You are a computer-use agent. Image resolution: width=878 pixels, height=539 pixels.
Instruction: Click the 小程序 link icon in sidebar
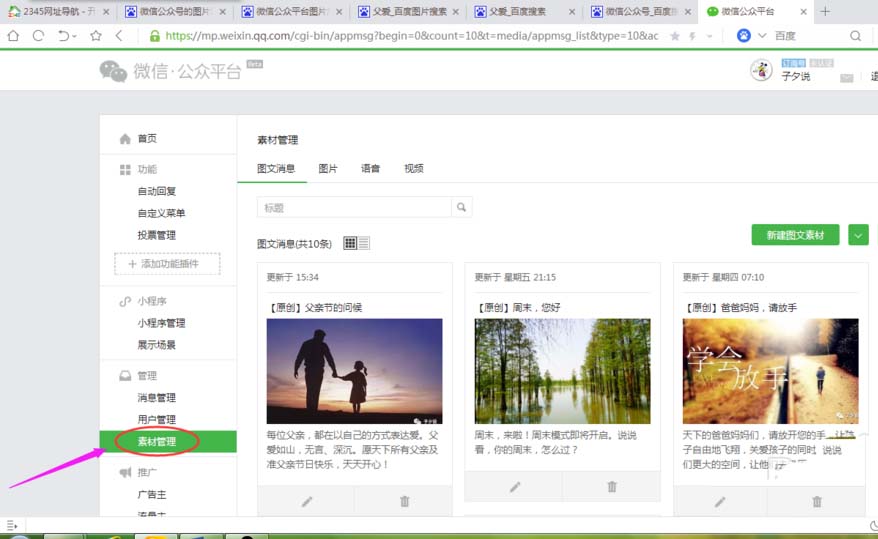pyautogui.click(x=125, y=301)
